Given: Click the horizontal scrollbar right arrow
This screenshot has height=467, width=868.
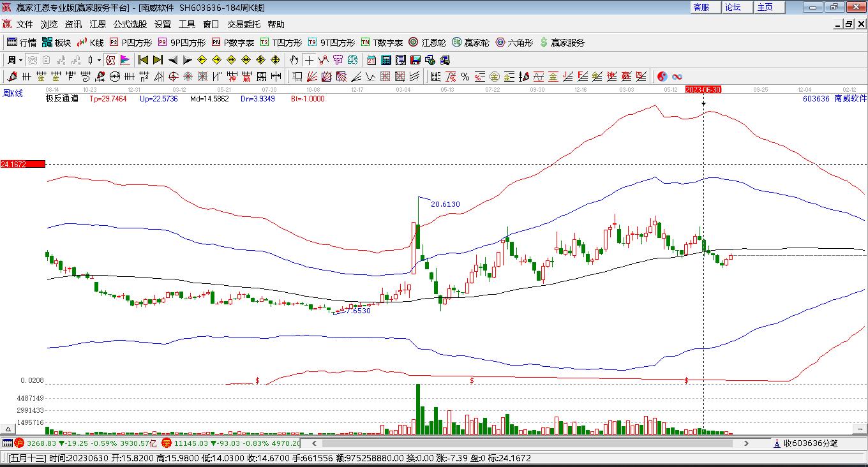Looking at the screenshot, I should click(747, 443).
